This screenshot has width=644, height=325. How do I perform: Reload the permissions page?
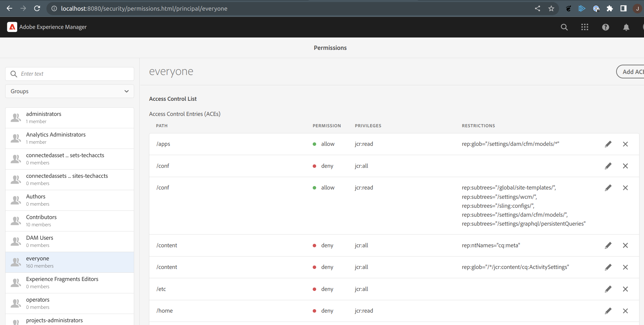point(37,8)
